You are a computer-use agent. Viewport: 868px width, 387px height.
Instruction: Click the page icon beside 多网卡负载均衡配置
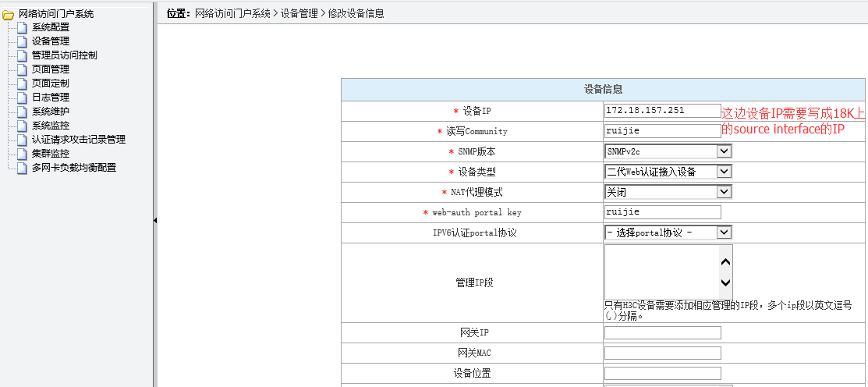click(22, 169)
